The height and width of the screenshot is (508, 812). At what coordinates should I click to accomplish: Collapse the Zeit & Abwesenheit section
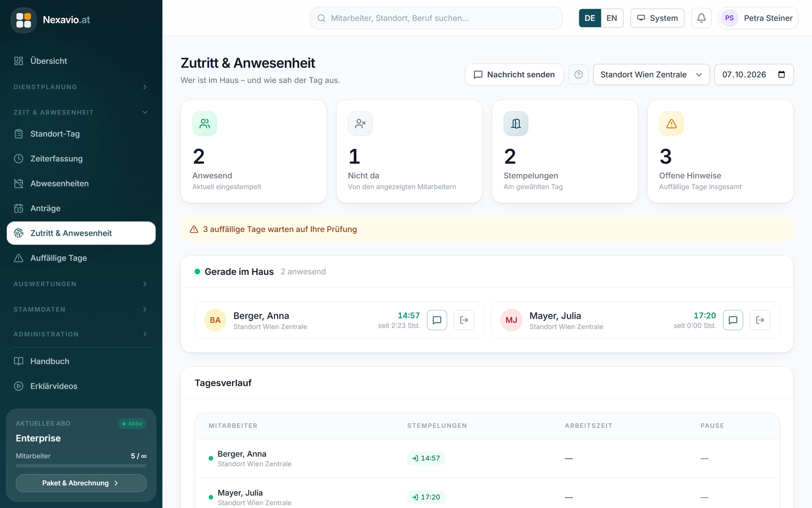(x=81, y=112)
